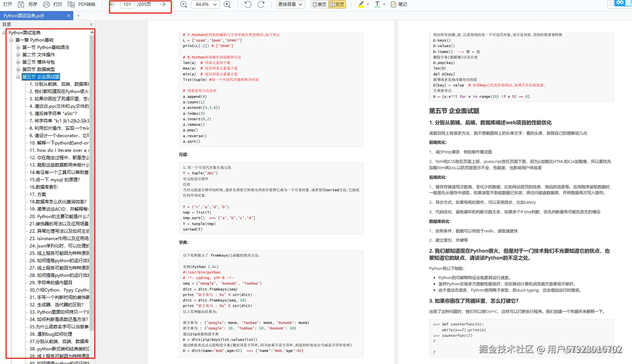Collapse 第五节 企业面试题 tree node
The height and width of the screenshot is (364, 632).
(18, 77)
